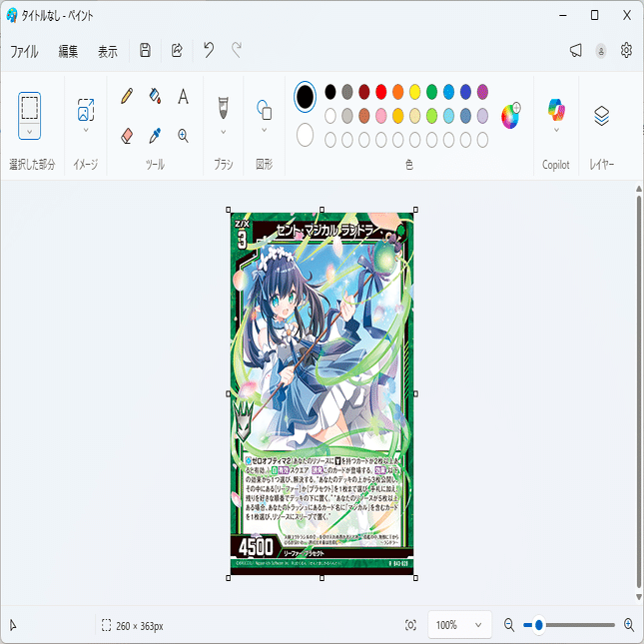The image size is (644, 644).
Task: Expand the Selection tool dropdown arrow
Action: click(30, 132)
